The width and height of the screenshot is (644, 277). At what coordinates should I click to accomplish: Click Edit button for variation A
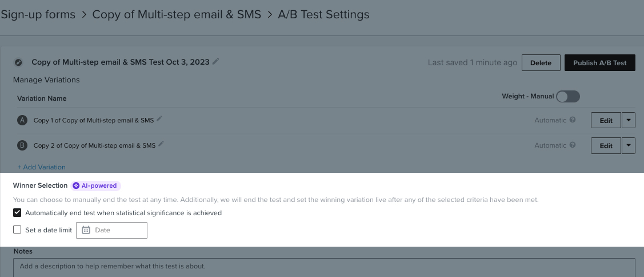[x=606, y=120]
